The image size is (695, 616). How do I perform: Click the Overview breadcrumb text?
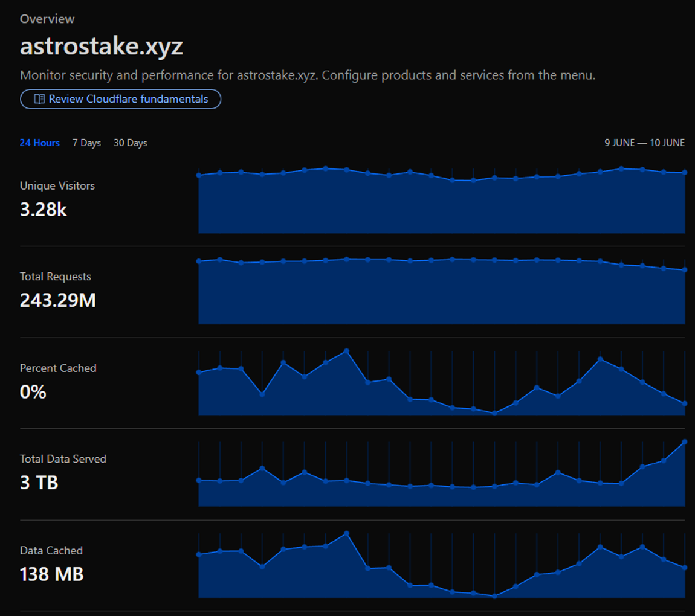[x=47, y=19]
